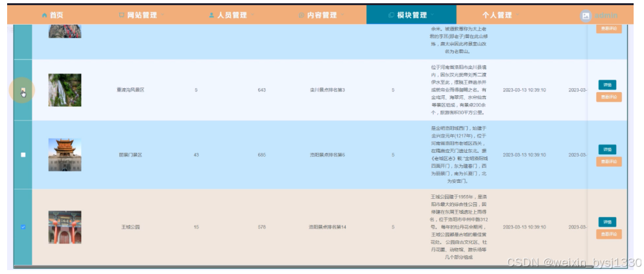Open the 内容管理 menu

click(x=322, y=15)
